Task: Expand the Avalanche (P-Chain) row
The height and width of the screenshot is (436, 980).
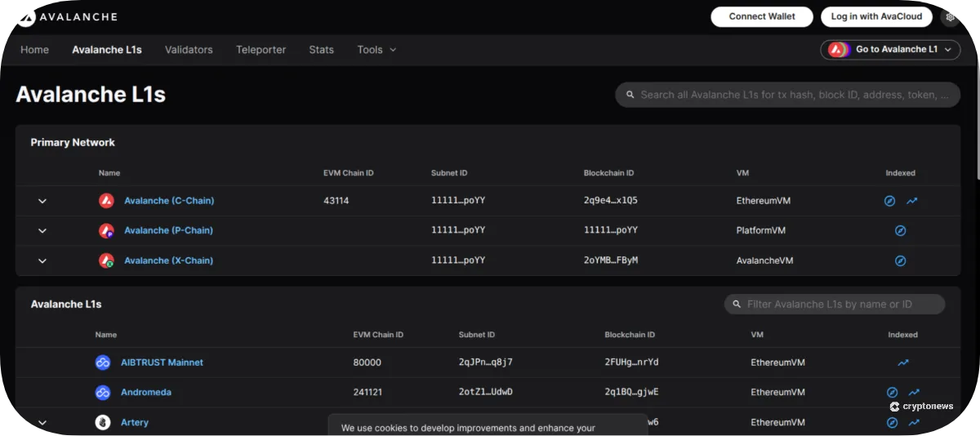Action: pos(42,231)
